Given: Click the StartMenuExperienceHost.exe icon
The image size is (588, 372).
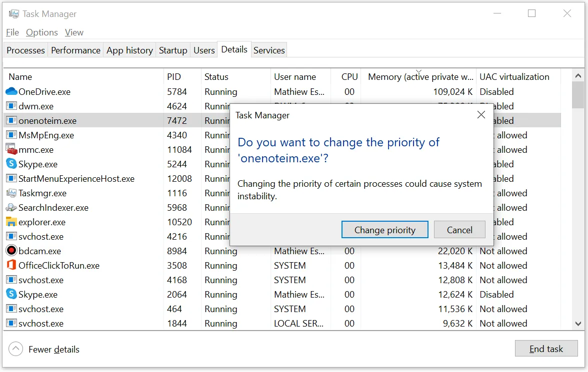Looking at the screenshot, I should pyautogui.click(x=11, y=178).
